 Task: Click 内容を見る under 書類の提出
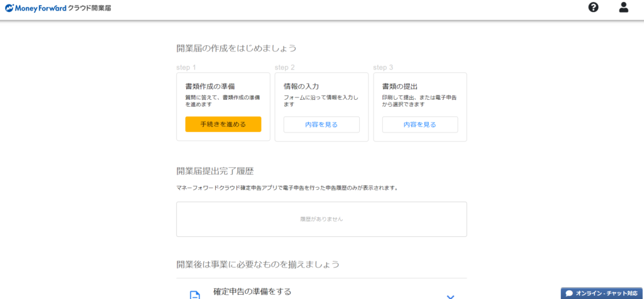coord(419,124)
